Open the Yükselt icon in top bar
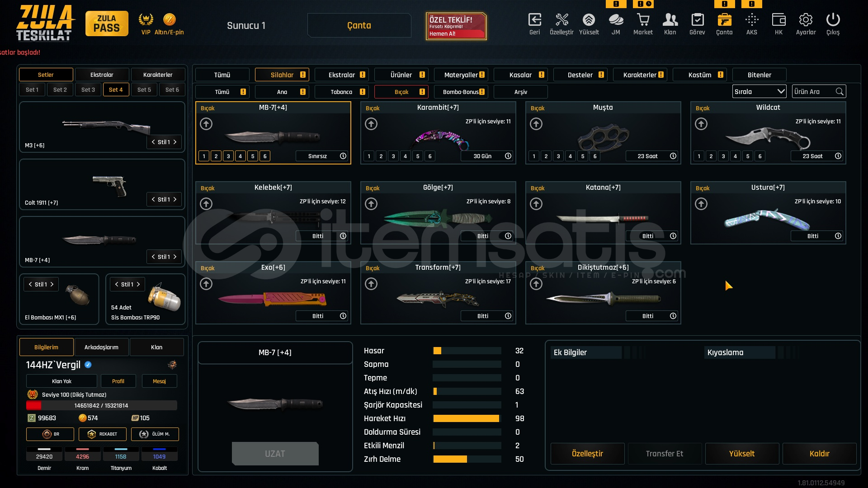868x488 pixels. click(589, 20)
